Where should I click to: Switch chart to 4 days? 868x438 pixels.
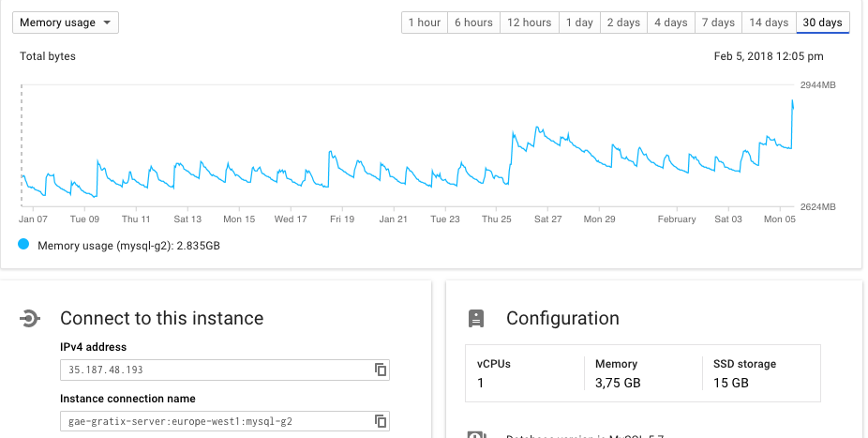671,23
